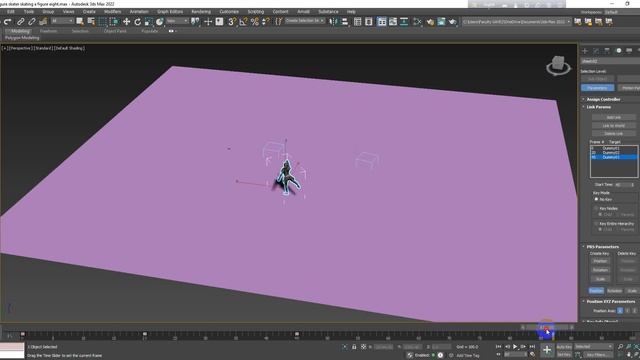This screenshot has width=640, height=360.
Task: Activate the Select Object tool
Action: 80,22
